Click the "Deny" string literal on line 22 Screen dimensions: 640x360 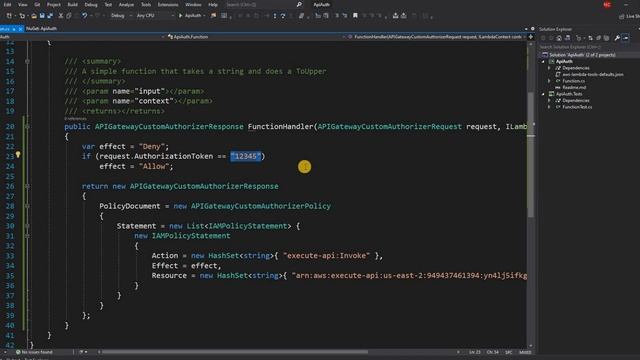[x=151, y=147]
